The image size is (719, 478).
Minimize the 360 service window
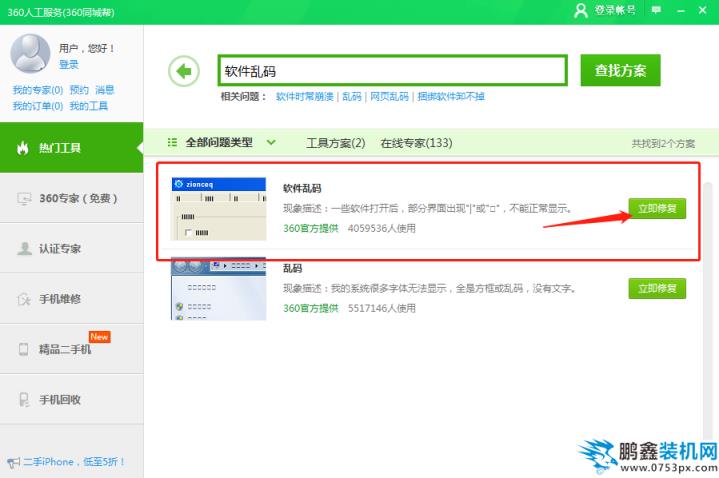680,10
